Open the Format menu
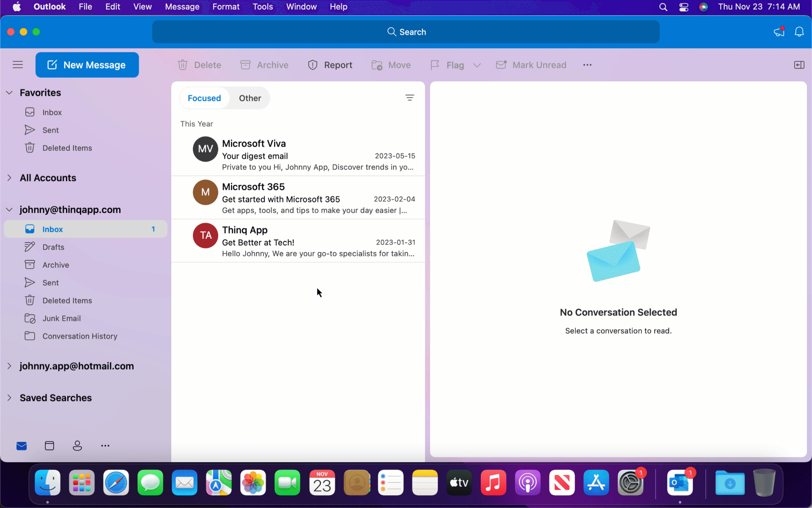The width and height of the screenshot is (812, 508). pyautogui.click(x=226, y=7)
